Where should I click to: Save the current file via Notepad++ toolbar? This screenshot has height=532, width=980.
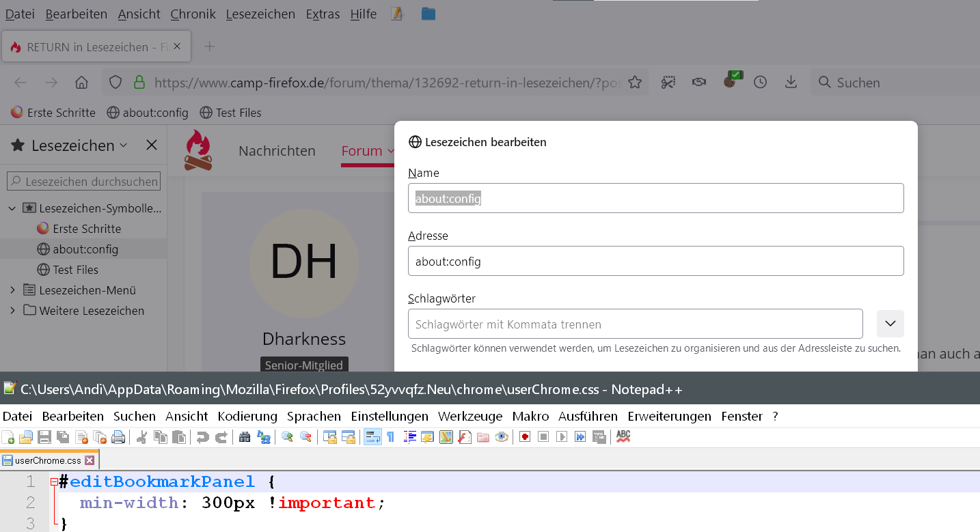44,437
